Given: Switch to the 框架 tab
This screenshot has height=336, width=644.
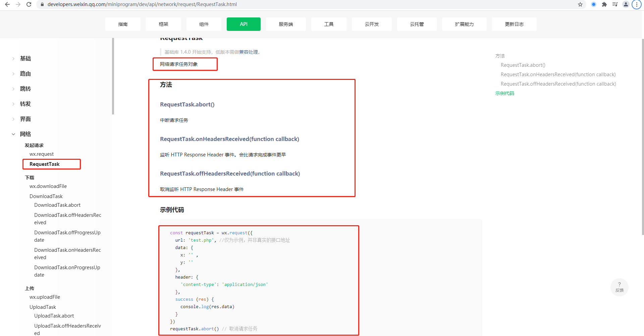Looking at the screenshot, I should [163, 24].
